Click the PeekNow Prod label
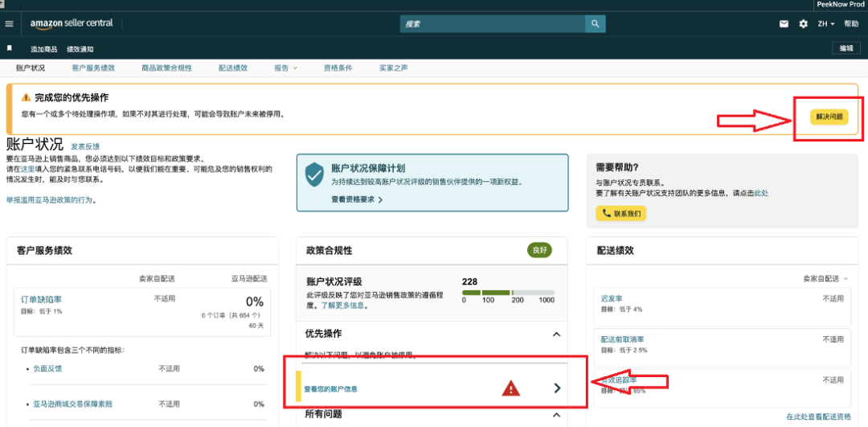This screenshot has width=868, height=427. 841,5
